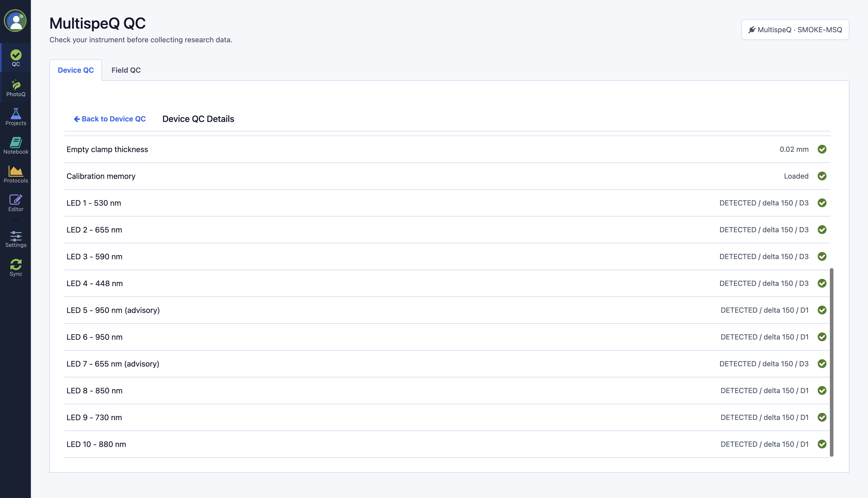Select the Empty clamp thickness label
This screenshot has height=498, width=868.
click(x=107, y=150)
